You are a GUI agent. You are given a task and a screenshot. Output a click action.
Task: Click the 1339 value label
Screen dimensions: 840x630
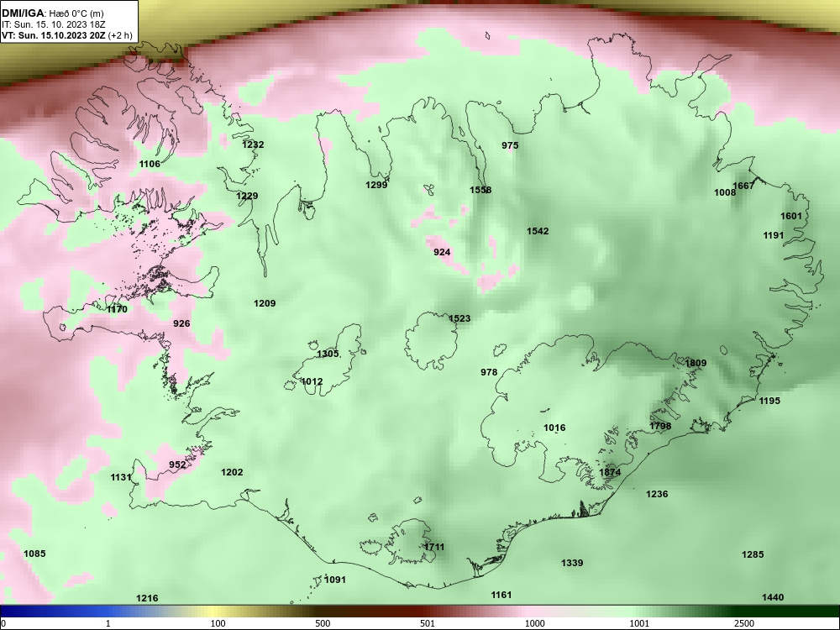(x=572, y=563)
